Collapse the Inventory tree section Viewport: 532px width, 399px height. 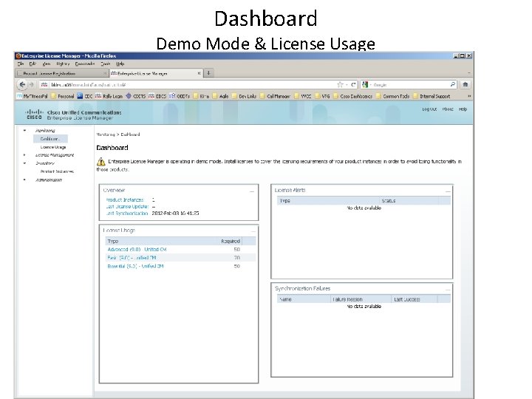[24, 163]
